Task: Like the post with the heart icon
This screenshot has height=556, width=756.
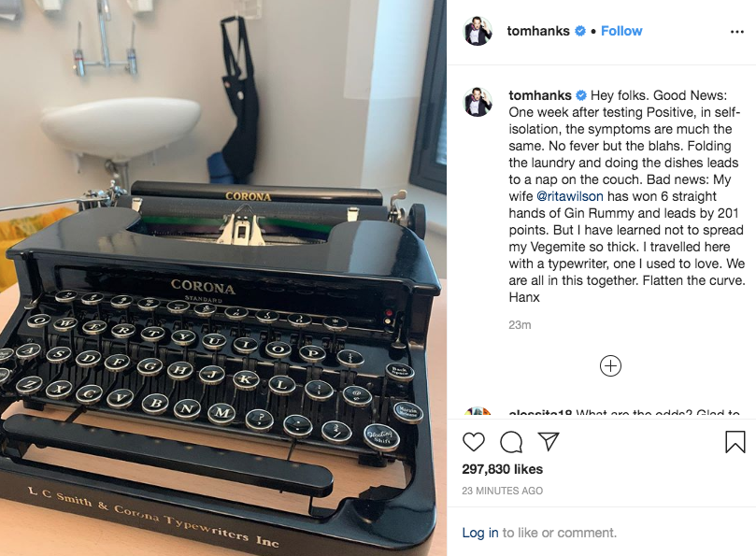Action: click(474, 441)
